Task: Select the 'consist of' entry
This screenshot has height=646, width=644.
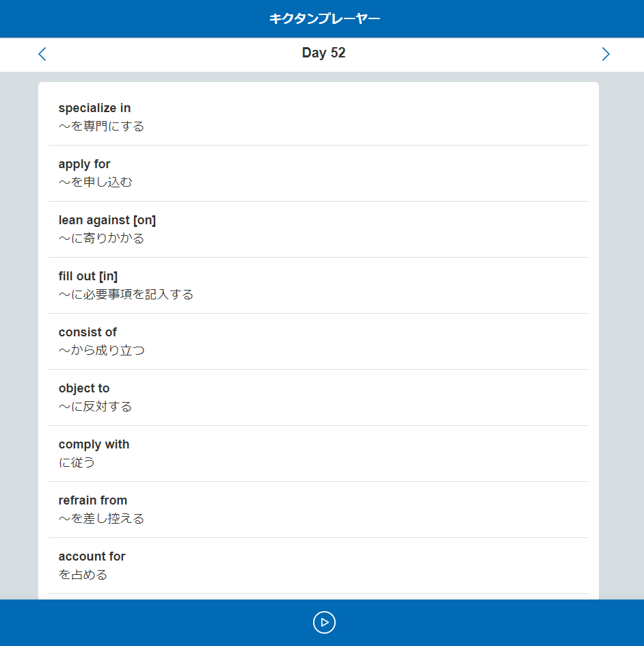Action: coord(88,332)
